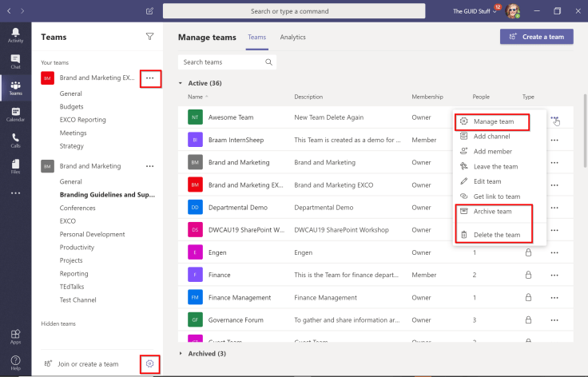Choose Archive team in the menu
588x377 pixels.
492,212
